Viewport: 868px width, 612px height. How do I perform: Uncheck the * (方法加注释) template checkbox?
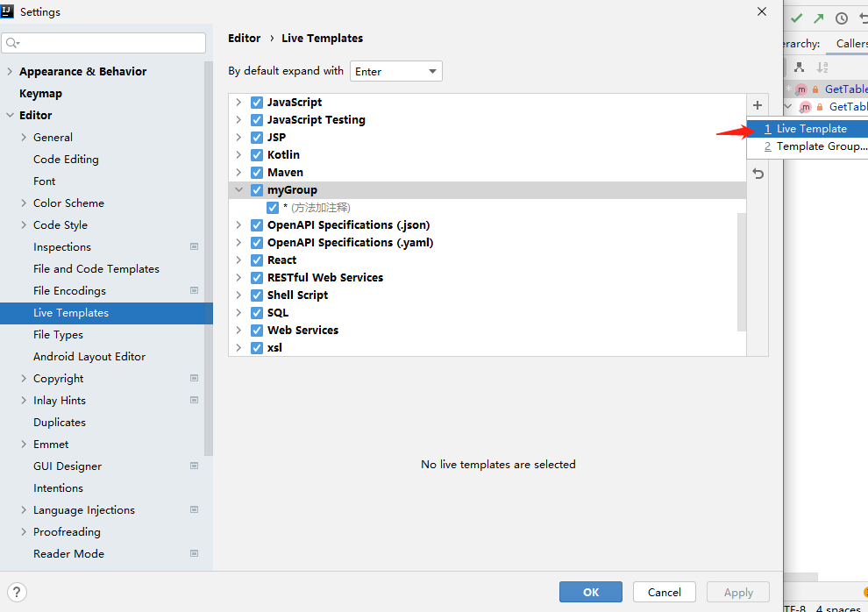coord(273,208)
